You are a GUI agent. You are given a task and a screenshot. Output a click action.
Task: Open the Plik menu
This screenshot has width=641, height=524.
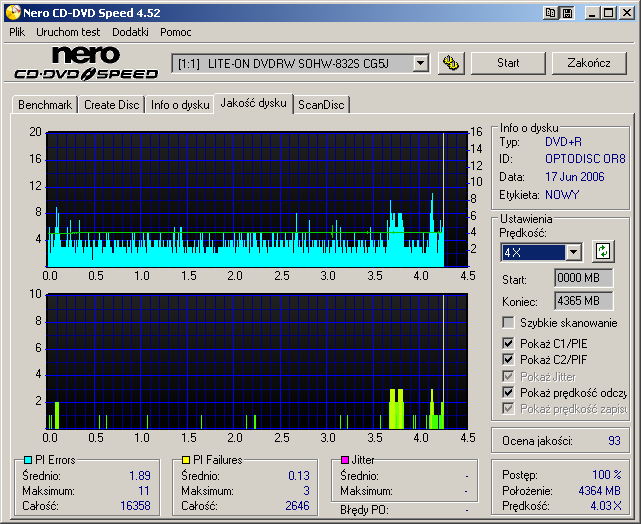tap(17, 32)
